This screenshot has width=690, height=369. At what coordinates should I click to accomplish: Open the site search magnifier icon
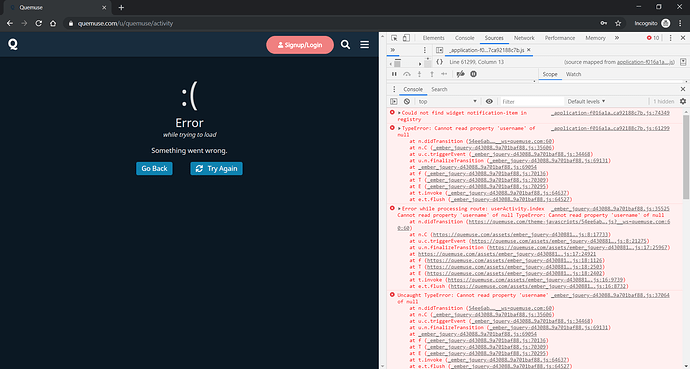click(x=345, y=45)
